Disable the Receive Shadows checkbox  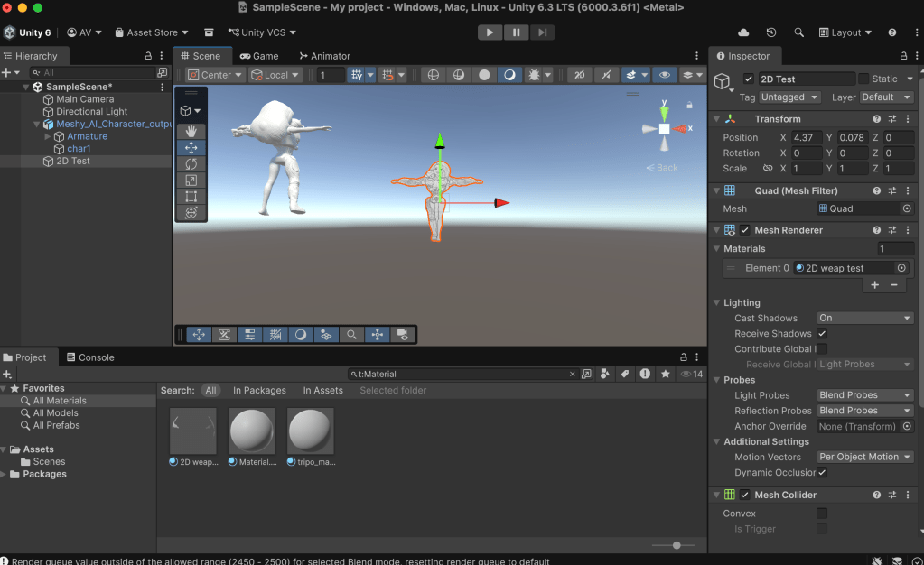point(822,334)
